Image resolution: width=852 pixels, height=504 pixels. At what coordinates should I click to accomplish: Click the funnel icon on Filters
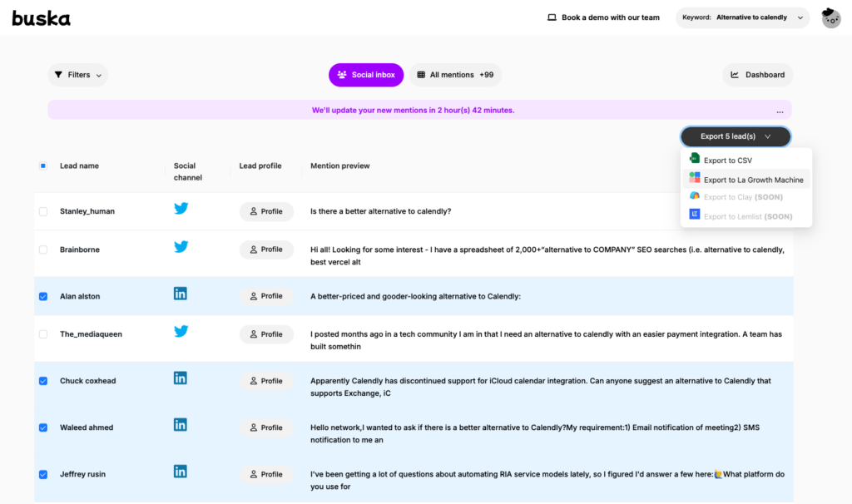pos(59,75)
